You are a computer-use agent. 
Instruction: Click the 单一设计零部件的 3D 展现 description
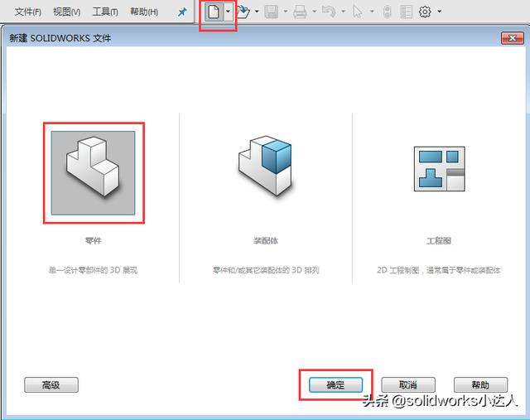click(94, 270)
